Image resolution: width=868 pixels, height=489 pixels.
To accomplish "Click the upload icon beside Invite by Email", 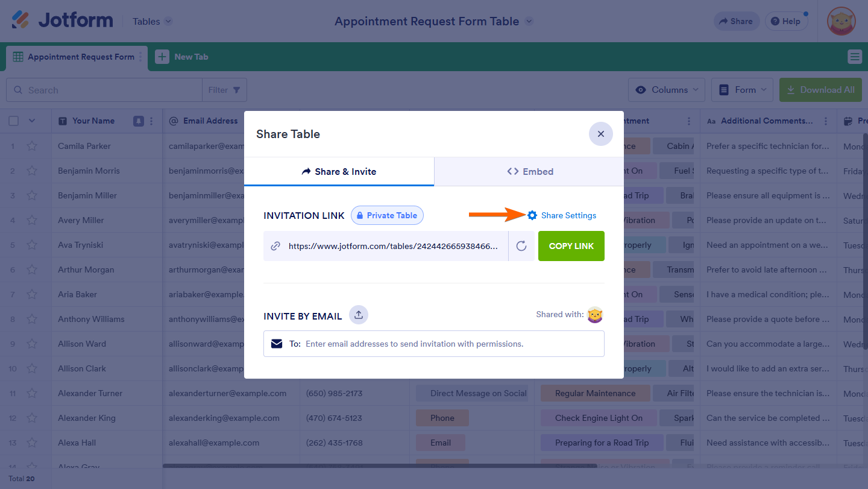I will 359,315.
